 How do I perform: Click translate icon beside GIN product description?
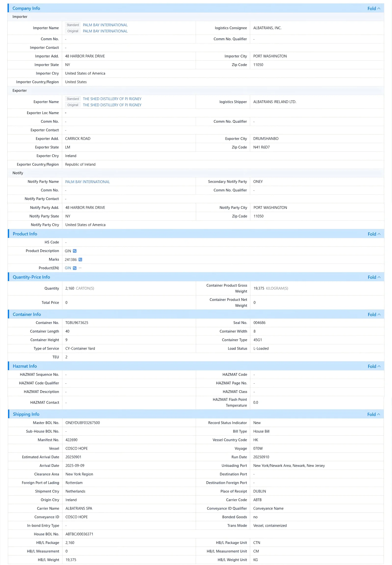(75, 251)
